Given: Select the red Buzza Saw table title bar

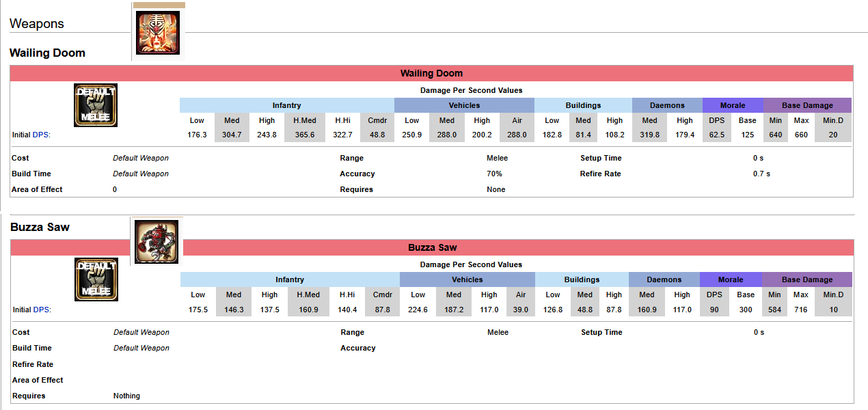Looking at the screenshot, I should [x=433, y=247].
